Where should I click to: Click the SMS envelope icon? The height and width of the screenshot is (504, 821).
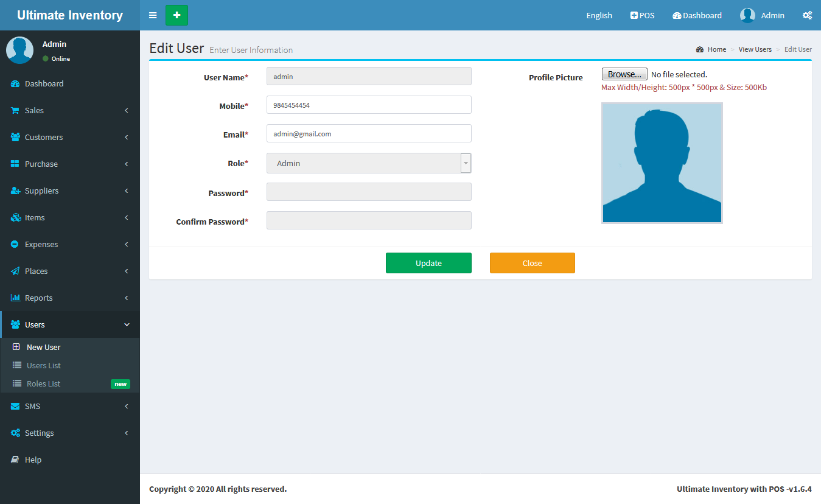pyautogui.click(x=15, y=407)
